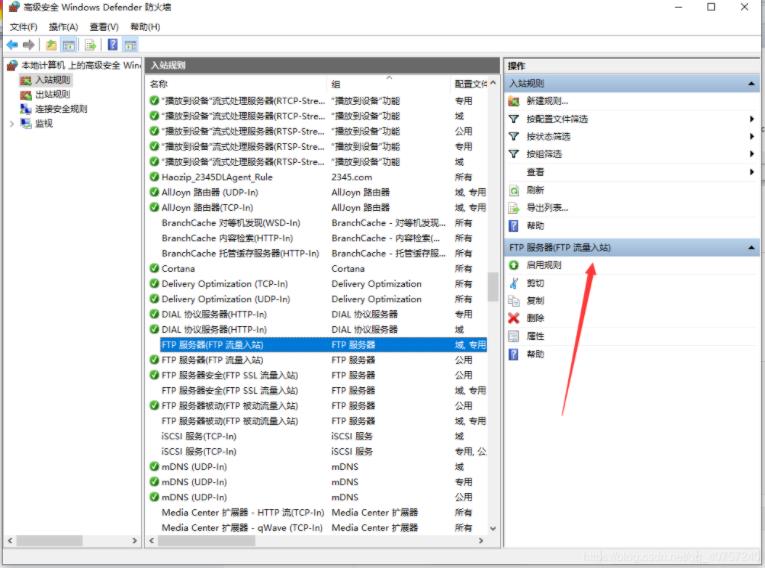This screenshot has height=568, width=765.
Task: Click the green 启用规则 icon
Action: click(514, 265)
